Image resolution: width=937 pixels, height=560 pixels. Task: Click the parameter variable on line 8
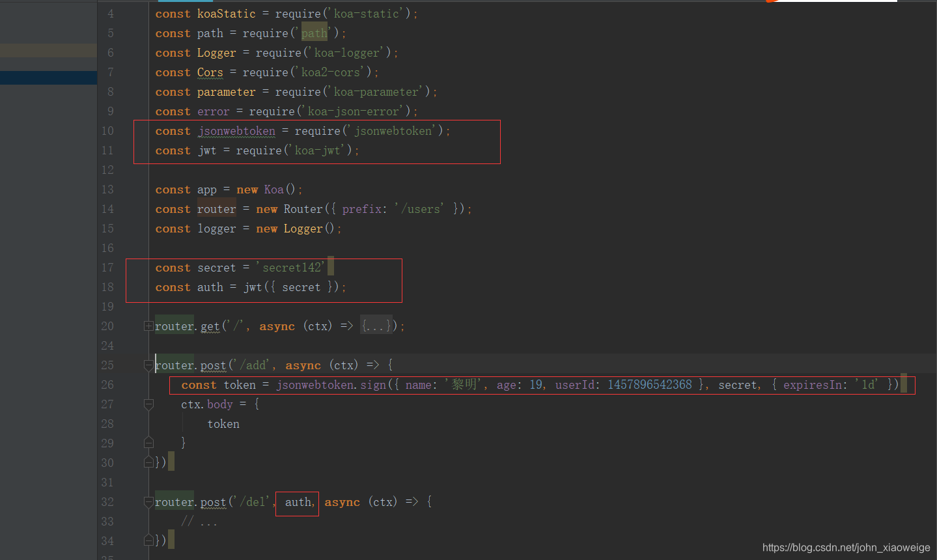[x=226, y=92]
